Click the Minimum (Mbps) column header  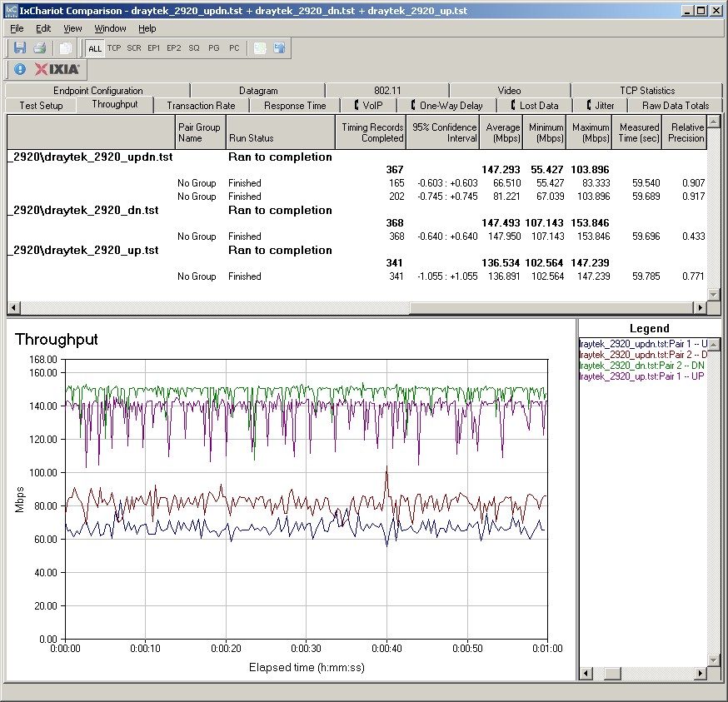[545, 132]
